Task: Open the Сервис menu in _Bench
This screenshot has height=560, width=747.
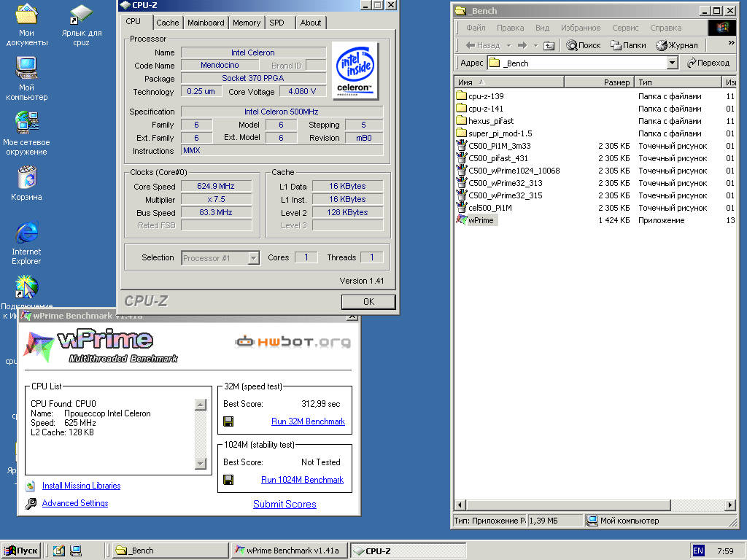Action: pyautogui.click(x=625, y=28)
